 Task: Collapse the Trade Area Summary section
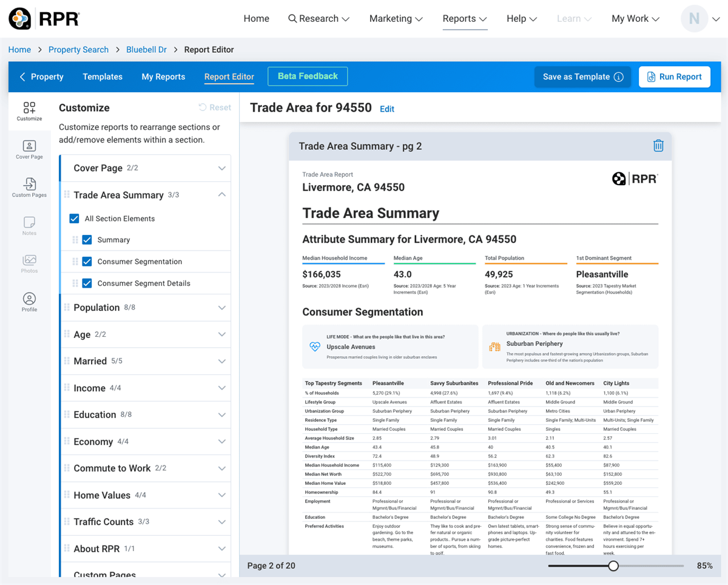pos(222,195)
